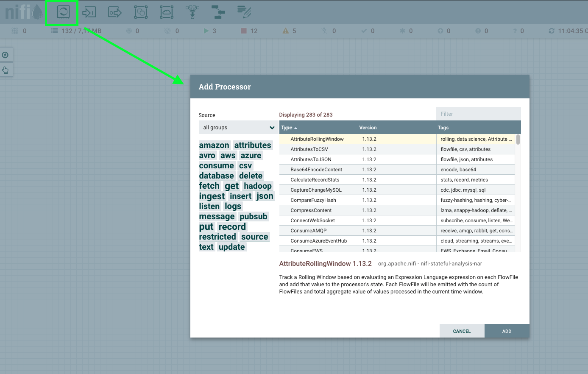Select the Input Port toolbar icon
588x374 pixels.
(89, 12)
